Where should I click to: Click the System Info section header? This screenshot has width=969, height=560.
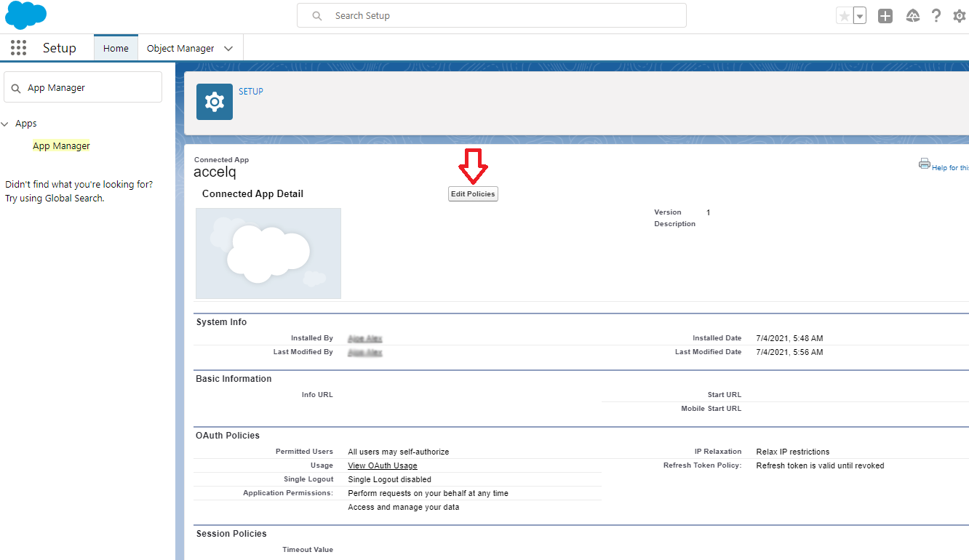point(221,322)
